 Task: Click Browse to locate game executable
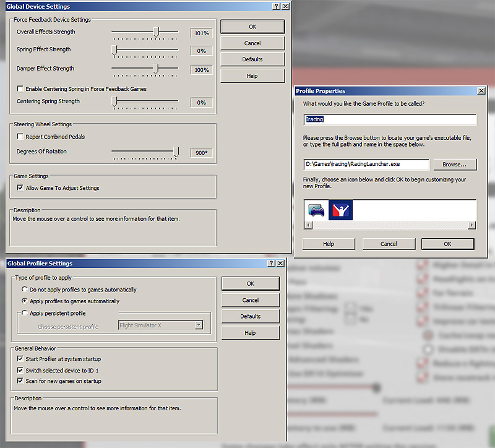[454, 165]
